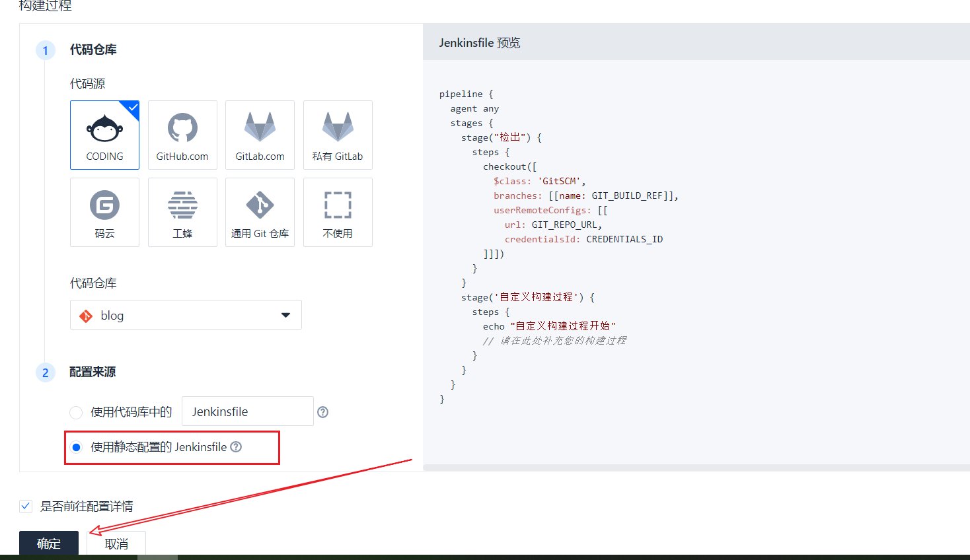
Task: Click the 请在此处补充您的构建过程 comment
Action: click(554, 341)
